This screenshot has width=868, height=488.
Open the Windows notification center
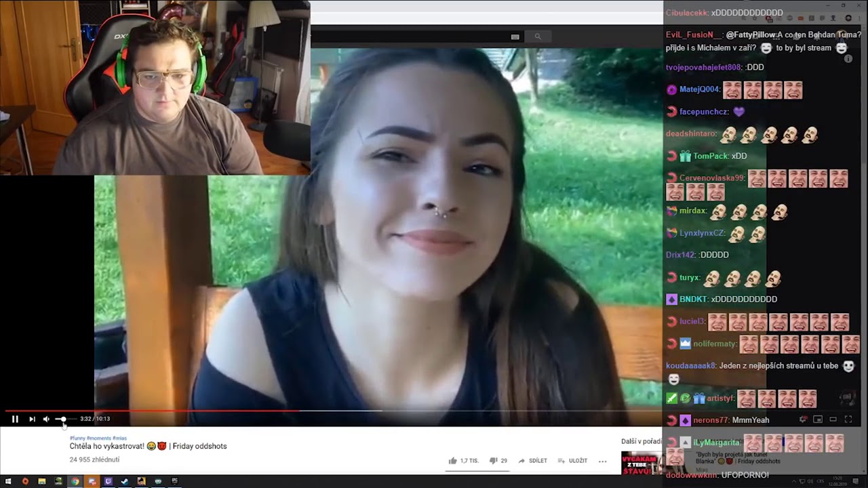855,481
